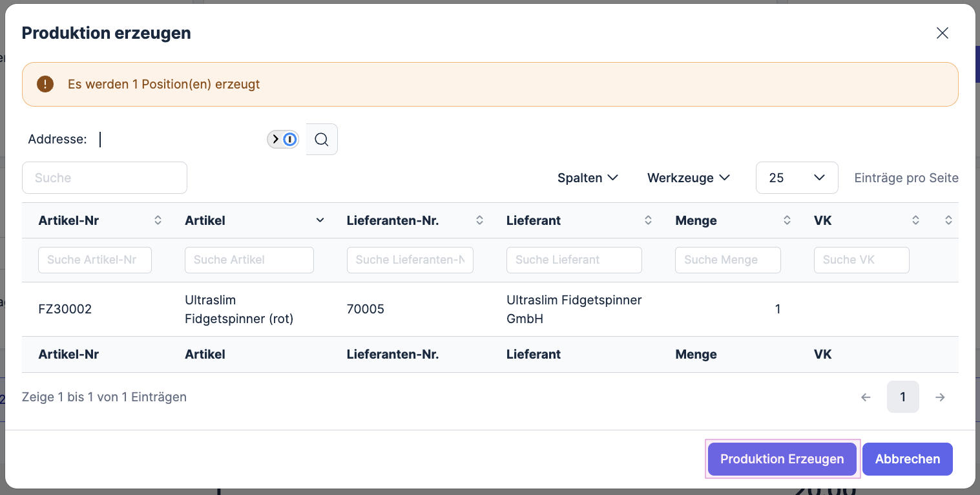Toggle sort on Artikel column chevron
The width and height of the screenshot is (980, 495).
pyautogui.click(x=320, y=220)
